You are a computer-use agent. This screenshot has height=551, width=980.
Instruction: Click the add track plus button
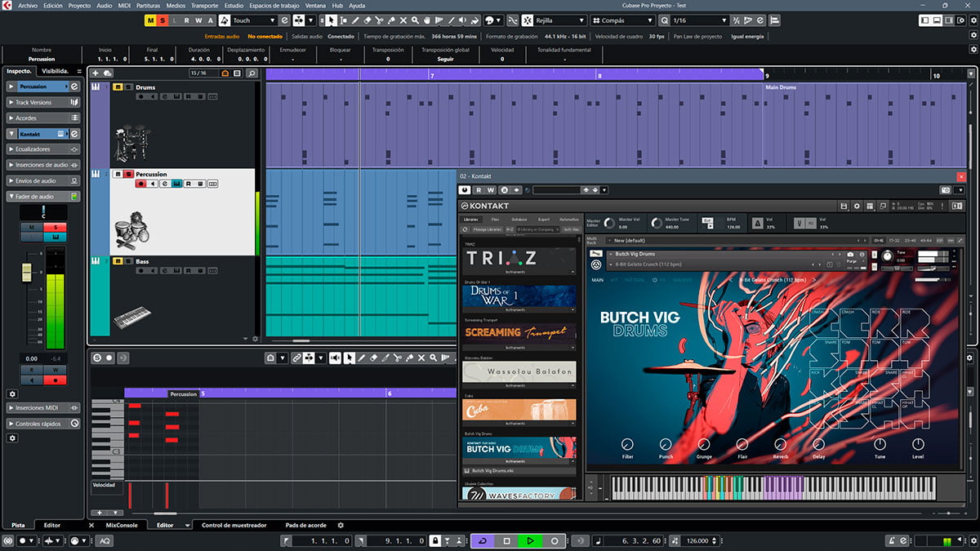point(96,73)
